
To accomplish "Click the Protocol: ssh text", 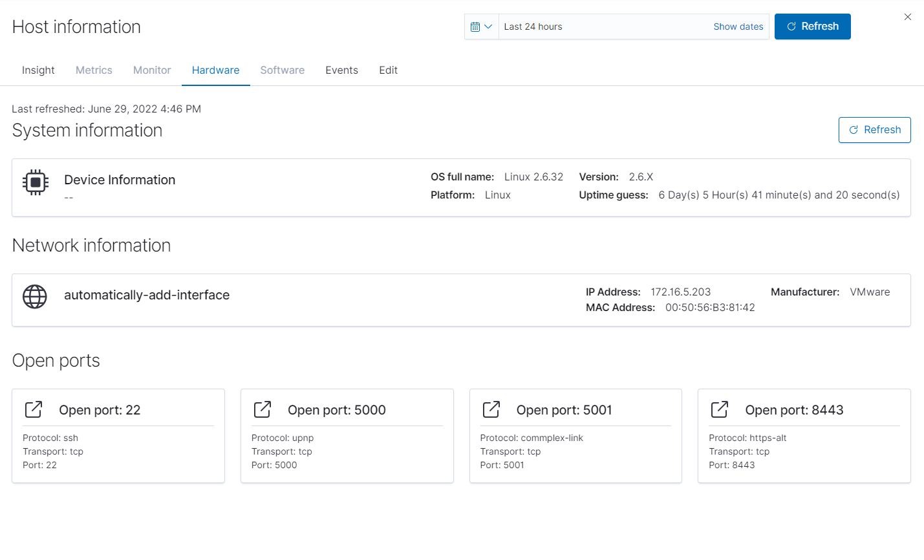I will (50, 438).
